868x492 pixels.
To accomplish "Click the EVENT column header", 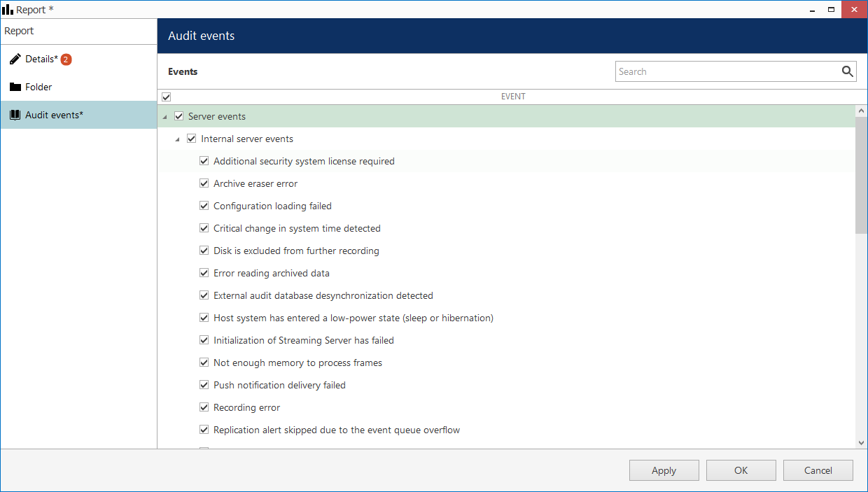I will coord(513,97).
